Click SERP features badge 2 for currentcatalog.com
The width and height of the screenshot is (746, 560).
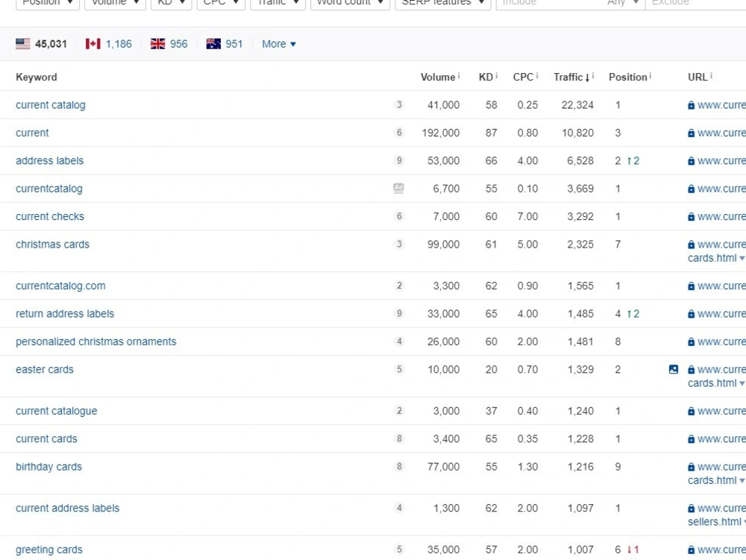[x=399, y=286]
